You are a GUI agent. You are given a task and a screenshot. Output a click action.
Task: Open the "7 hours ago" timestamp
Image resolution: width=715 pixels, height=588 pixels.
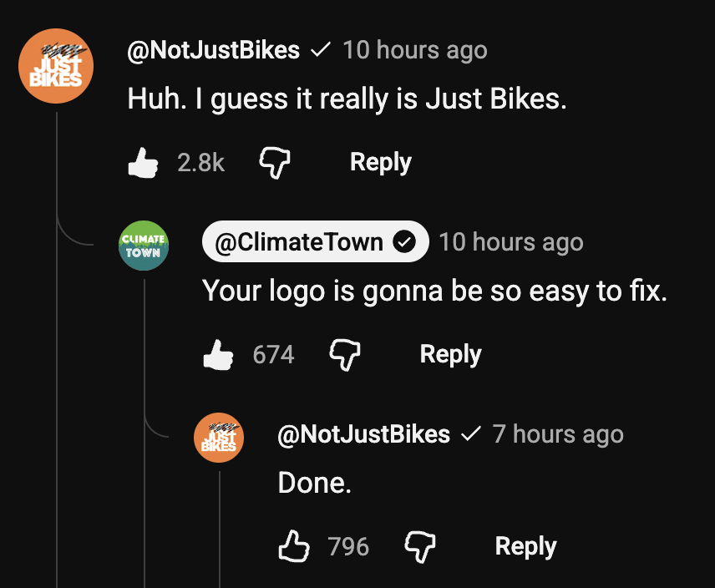pyautogui.click(x=558, y=434)
